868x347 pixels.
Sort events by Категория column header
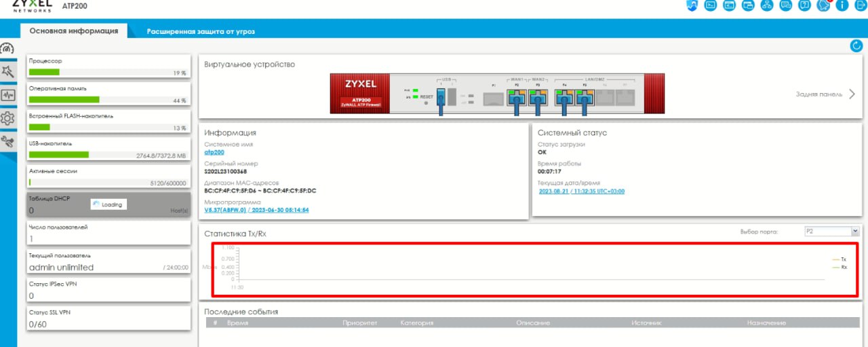point(416,323)
